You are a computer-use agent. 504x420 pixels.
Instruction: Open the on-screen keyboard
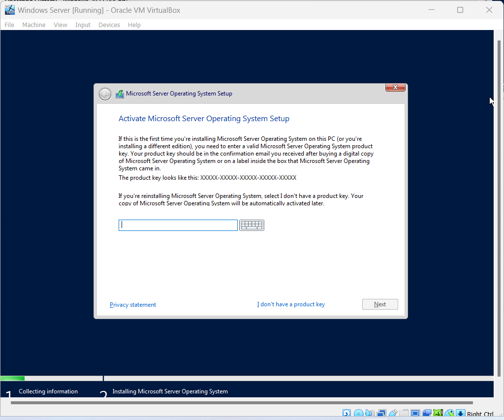tap(252, 225)
